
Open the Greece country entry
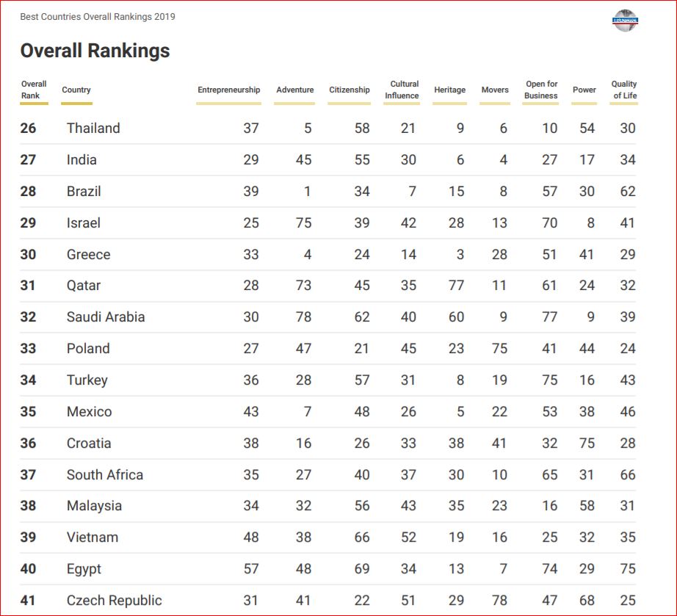click(89, 254)
